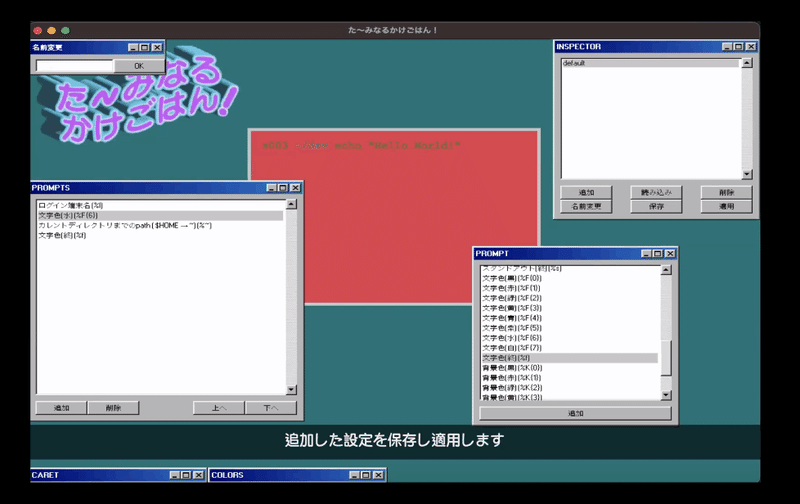
Task: Select 文字色(青)(%F{4}) in PROMPT list
Action: [569, 318]
